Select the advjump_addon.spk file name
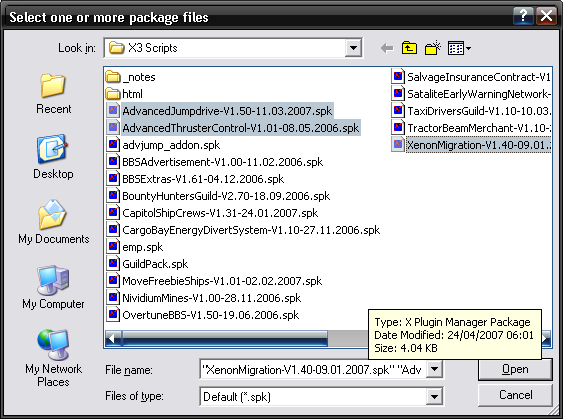 pos(171,145)
